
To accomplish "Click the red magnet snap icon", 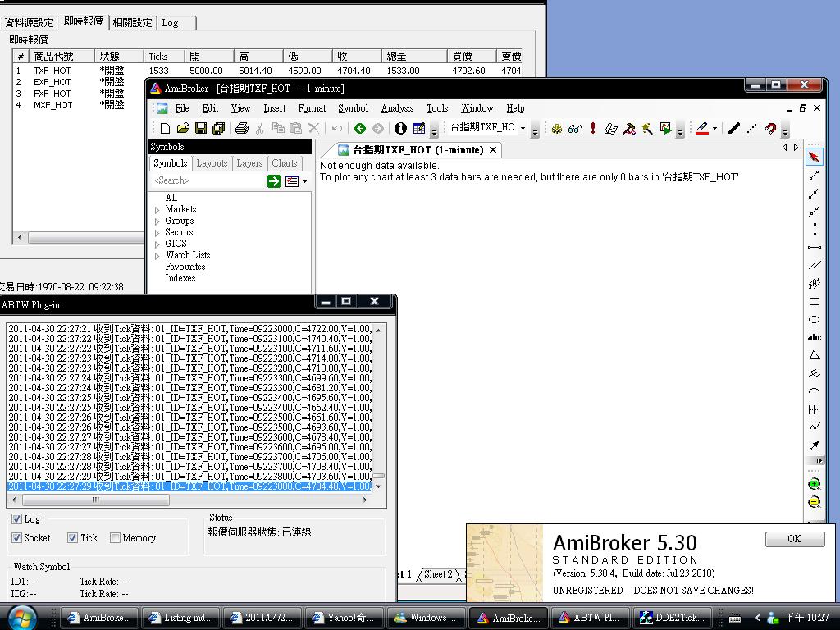I will coord(770,128).
